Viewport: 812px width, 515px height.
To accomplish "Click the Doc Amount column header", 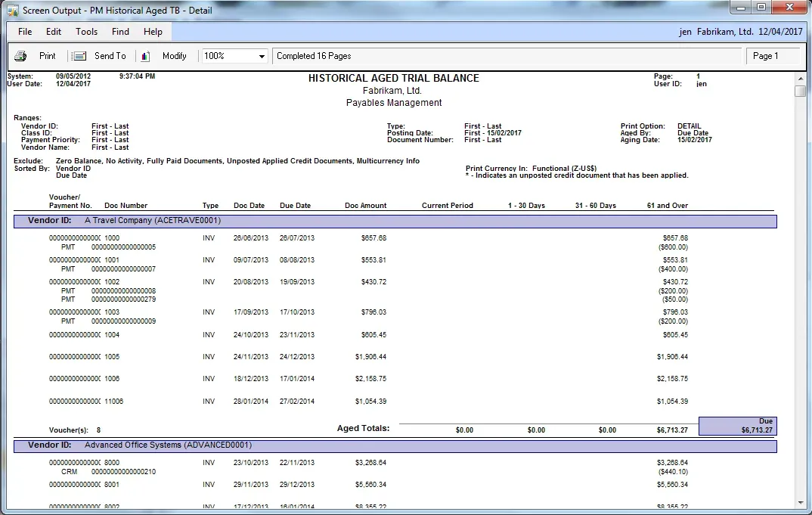I will [366, 206].
